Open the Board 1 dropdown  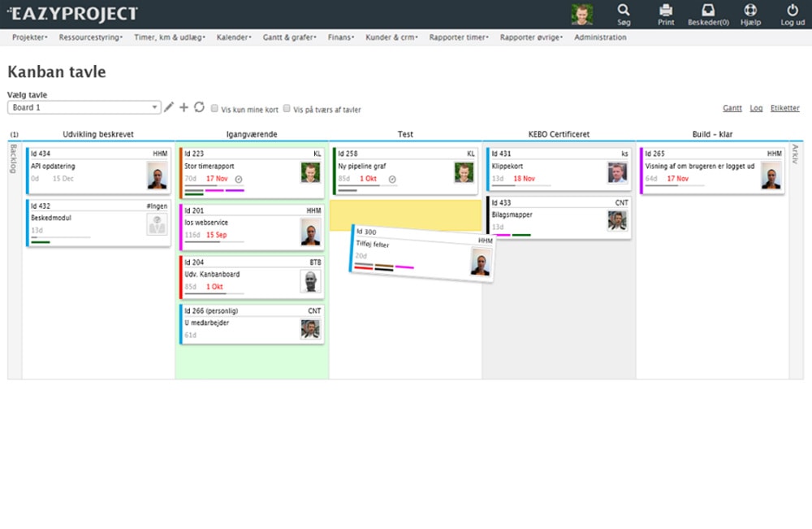84,107
